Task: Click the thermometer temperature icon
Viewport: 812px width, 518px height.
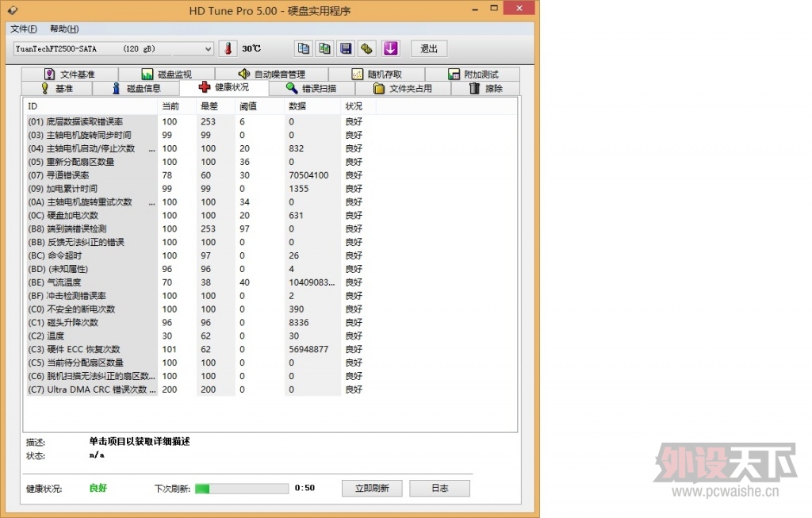Action: click(228, 48)
